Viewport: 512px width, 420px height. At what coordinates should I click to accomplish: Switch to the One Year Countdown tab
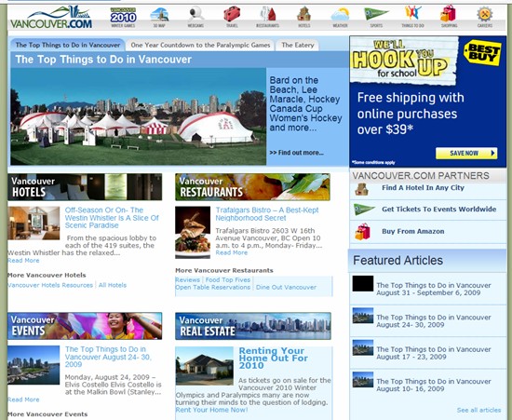coord(200,45)
